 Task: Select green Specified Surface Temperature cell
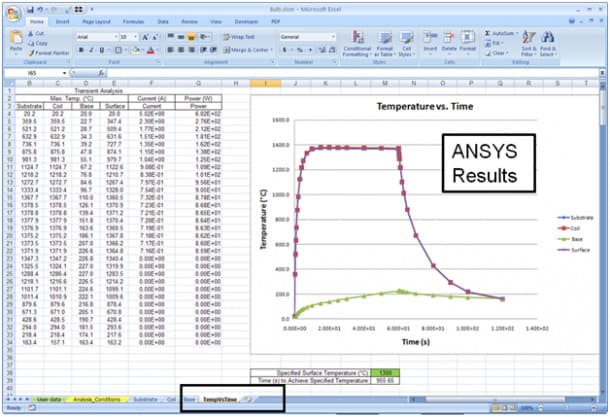point(385,373)
